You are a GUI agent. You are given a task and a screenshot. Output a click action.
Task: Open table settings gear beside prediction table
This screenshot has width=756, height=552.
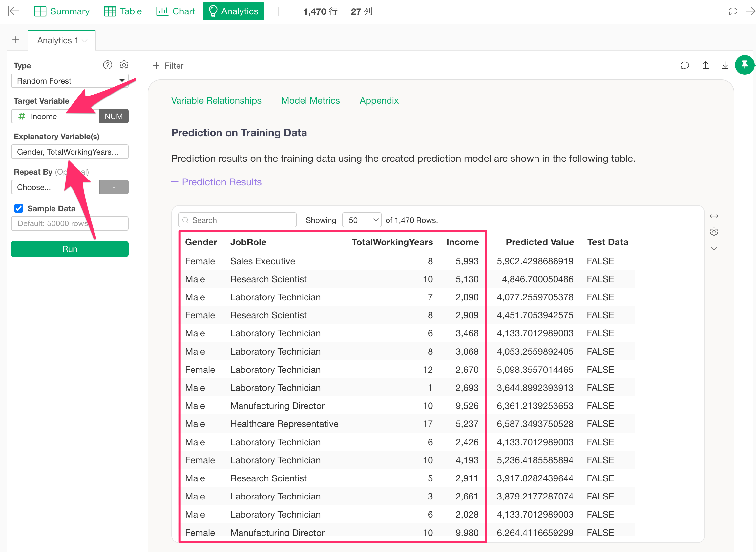(714, 232)
